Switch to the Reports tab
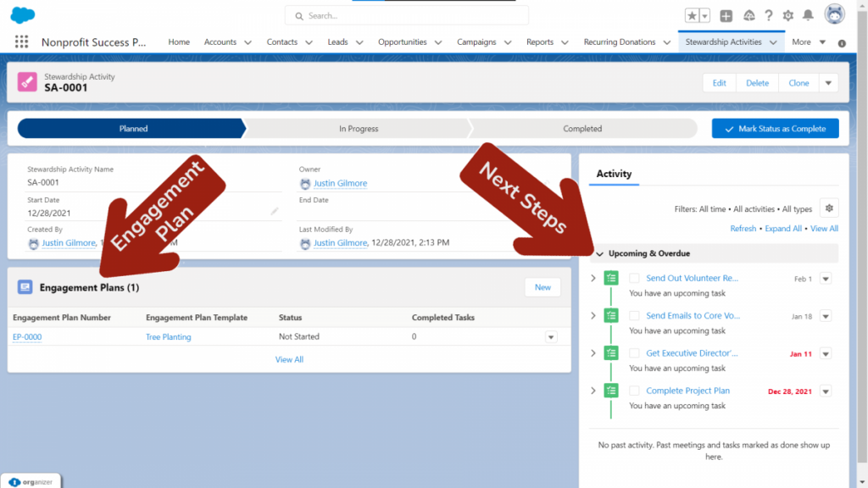This screenshot has height=488, width=868. point(541,42)
